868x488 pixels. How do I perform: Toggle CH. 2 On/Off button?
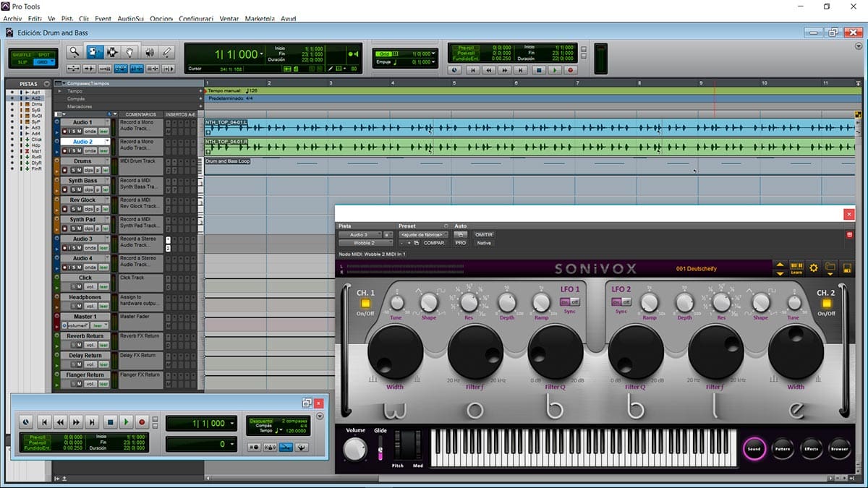[826, 304]
